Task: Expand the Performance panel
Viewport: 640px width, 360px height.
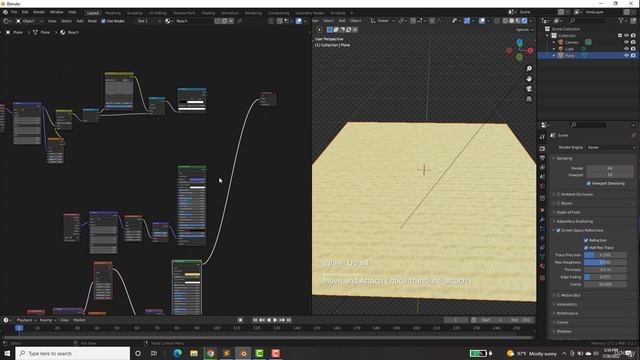Action: point(567,313)
